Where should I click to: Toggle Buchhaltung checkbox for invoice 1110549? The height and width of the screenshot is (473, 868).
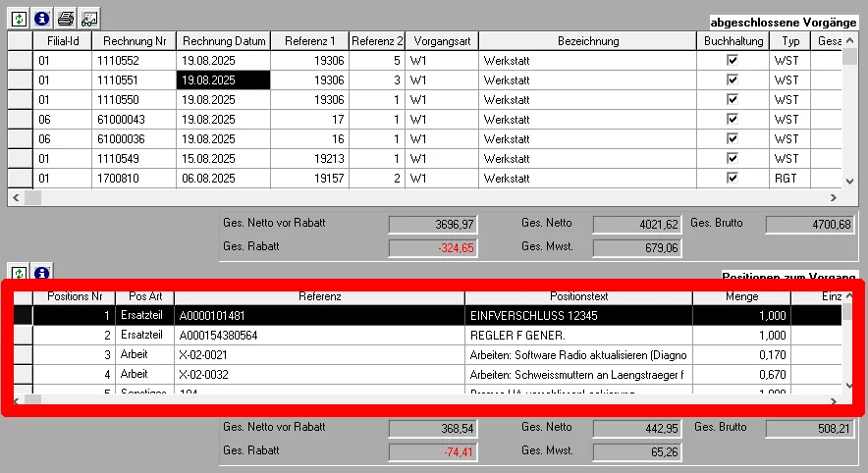coord(732,158)
